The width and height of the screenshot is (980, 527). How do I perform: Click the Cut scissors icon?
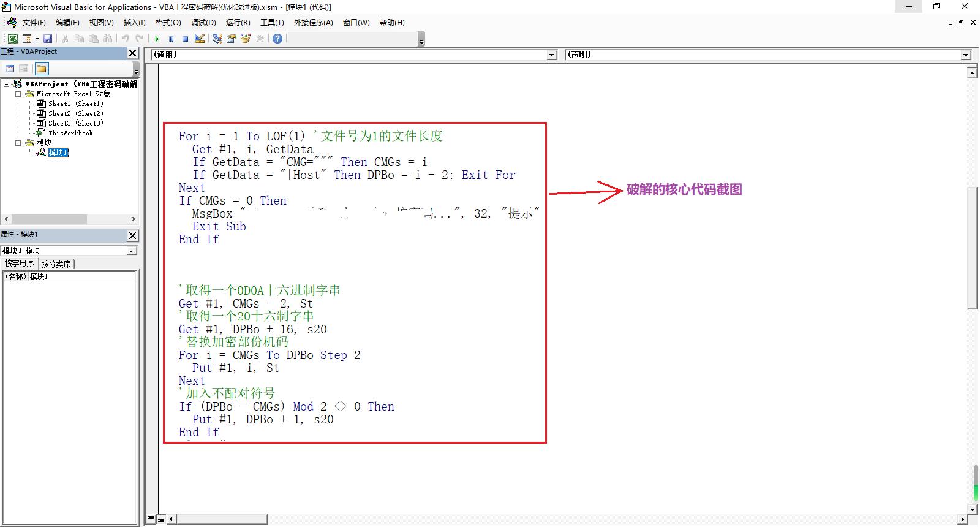66,39
